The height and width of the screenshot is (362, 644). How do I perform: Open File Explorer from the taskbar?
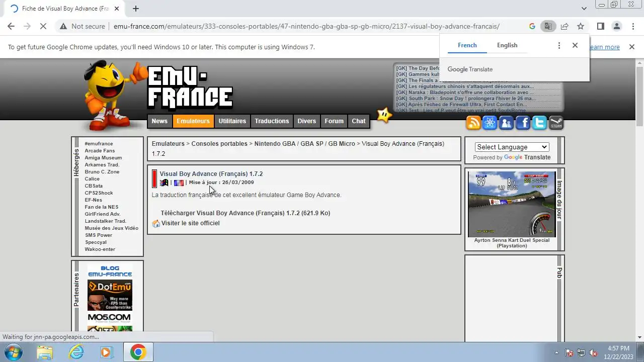pos(45,352)
